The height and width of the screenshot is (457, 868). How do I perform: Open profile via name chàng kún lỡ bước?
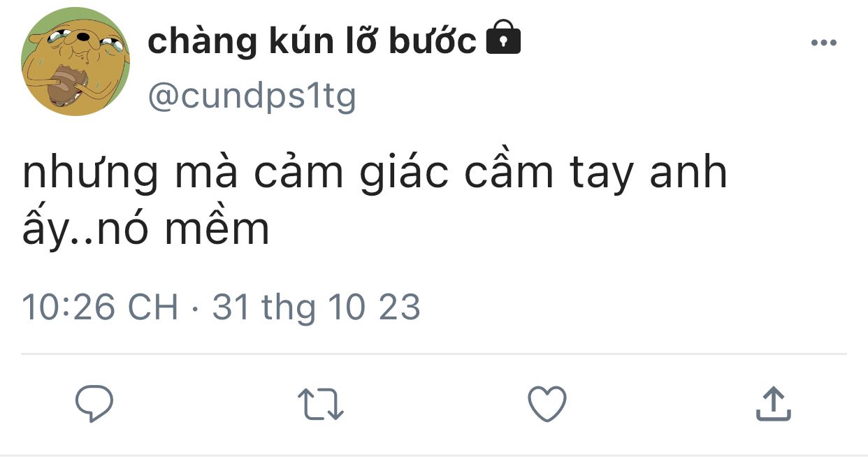click(x=312, y=41)
